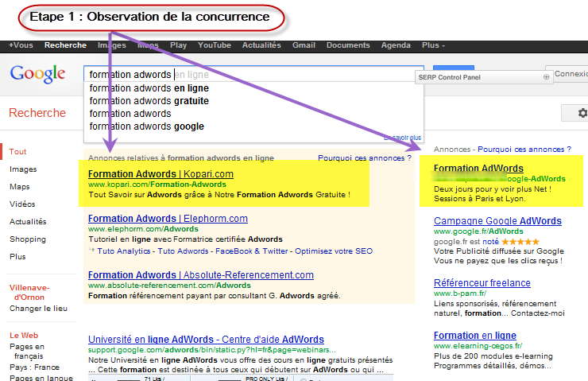Open Optimisez votre SEO sitelink
The width and height of the screenshot is (588, 381).
point(334,251)
